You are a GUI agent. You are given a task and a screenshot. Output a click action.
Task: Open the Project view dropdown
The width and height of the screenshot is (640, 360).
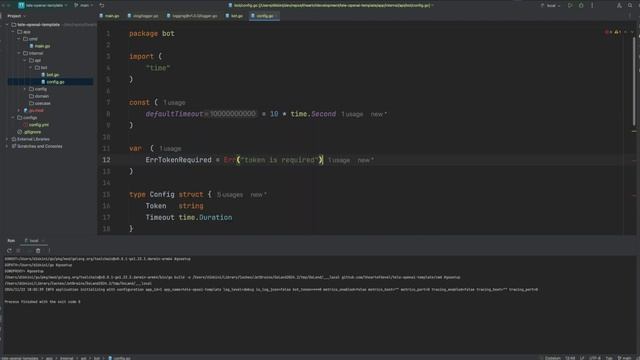16,16
